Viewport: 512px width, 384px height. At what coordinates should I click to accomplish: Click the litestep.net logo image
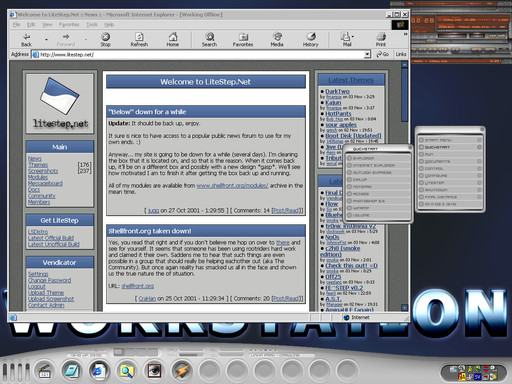60,103
